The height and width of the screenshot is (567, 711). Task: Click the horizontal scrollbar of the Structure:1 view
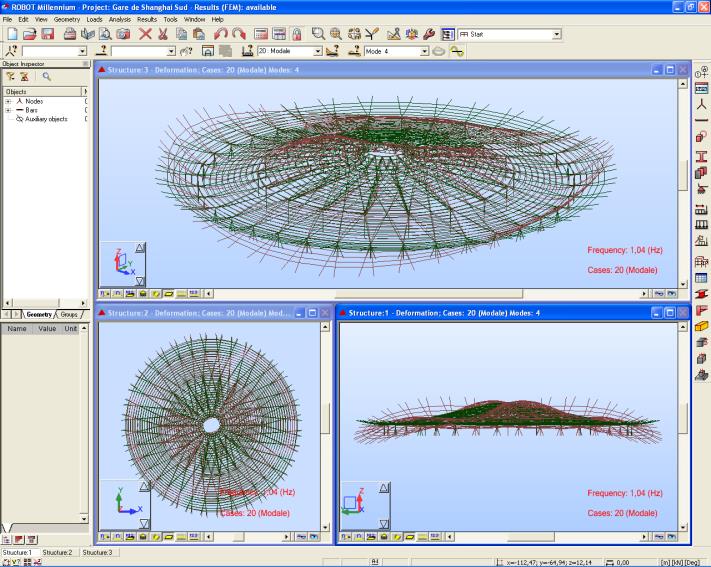(547, 537)
